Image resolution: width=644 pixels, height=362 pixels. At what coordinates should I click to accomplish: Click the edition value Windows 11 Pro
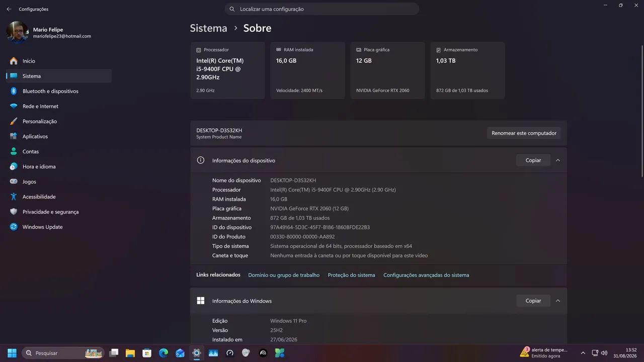288,321
